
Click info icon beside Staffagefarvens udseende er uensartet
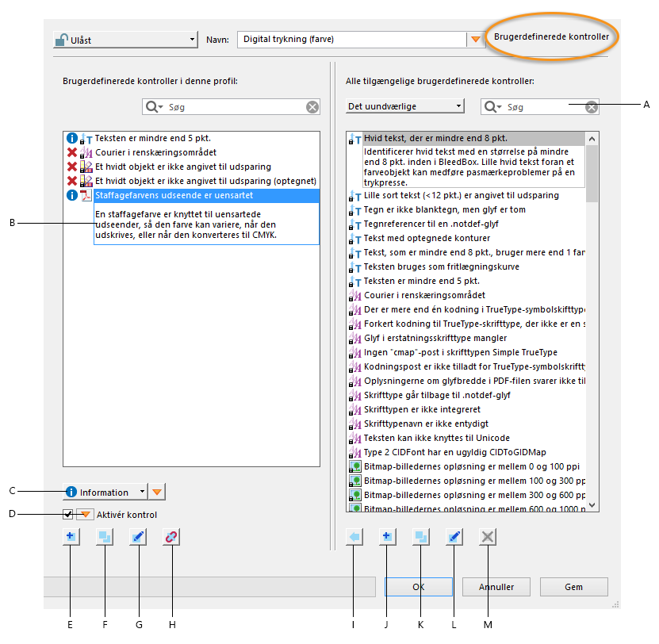[72, 195]
